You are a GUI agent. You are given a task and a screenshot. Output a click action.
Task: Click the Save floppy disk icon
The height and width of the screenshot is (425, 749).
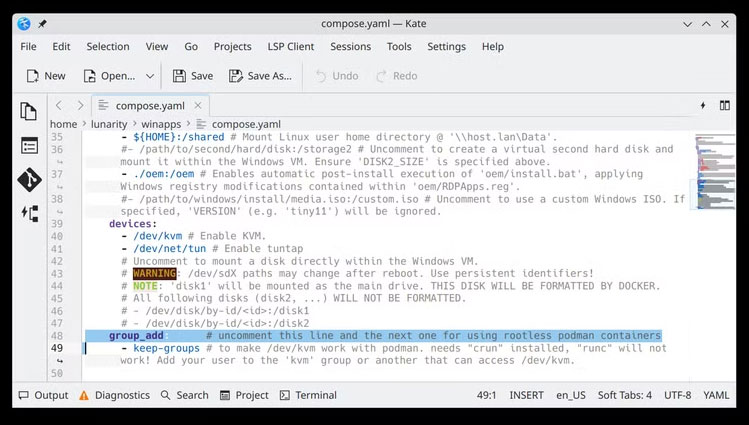click(x=179, y=76)
